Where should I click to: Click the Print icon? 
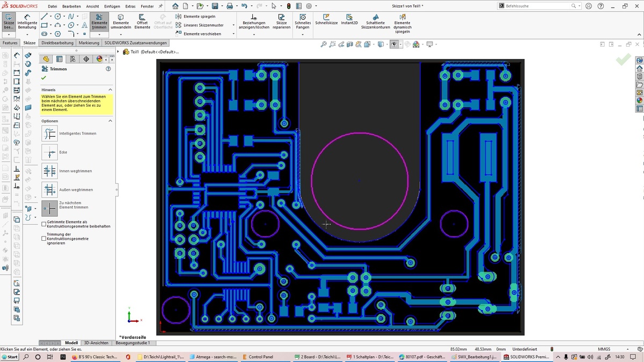(x=230, y=6)
